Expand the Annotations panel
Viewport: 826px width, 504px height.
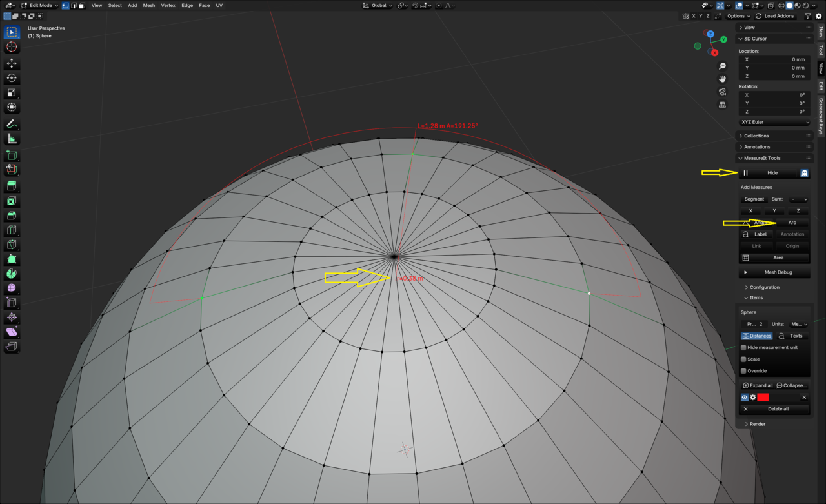(774, 147)
